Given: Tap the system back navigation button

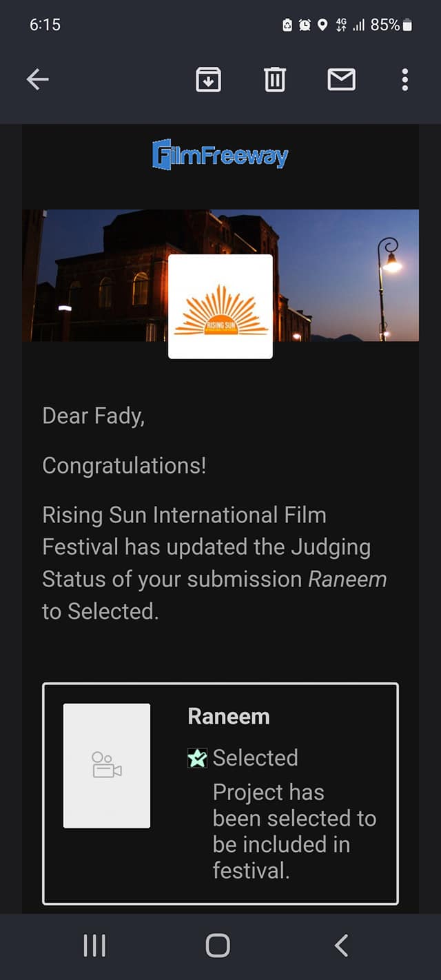Looking at the screenshot, I should 341,946.
